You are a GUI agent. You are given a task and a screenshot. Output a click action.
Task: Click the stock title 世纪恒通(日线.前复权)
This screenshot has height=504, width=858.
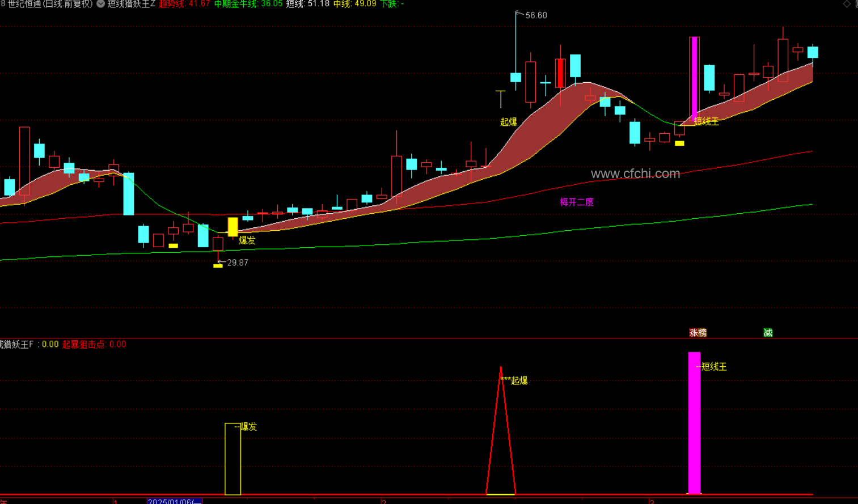pyautogui.click(x=50, y=3)
